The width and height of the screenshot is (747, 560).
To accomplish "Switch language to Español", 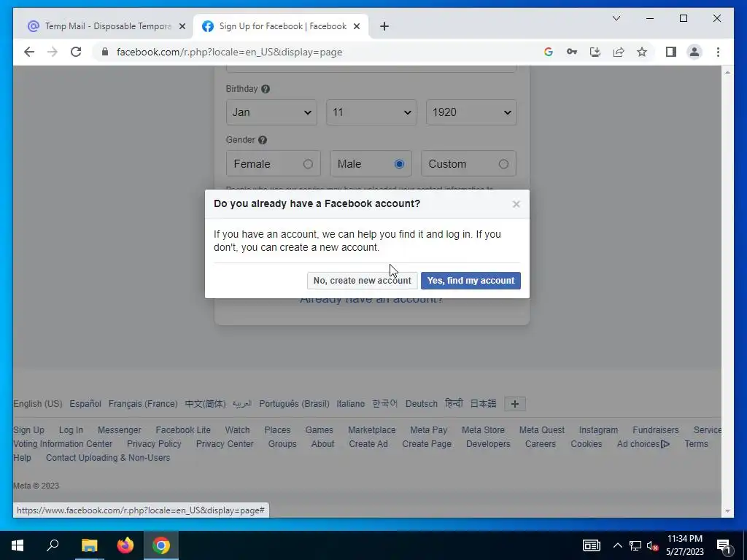I will [x=85, y=404].
